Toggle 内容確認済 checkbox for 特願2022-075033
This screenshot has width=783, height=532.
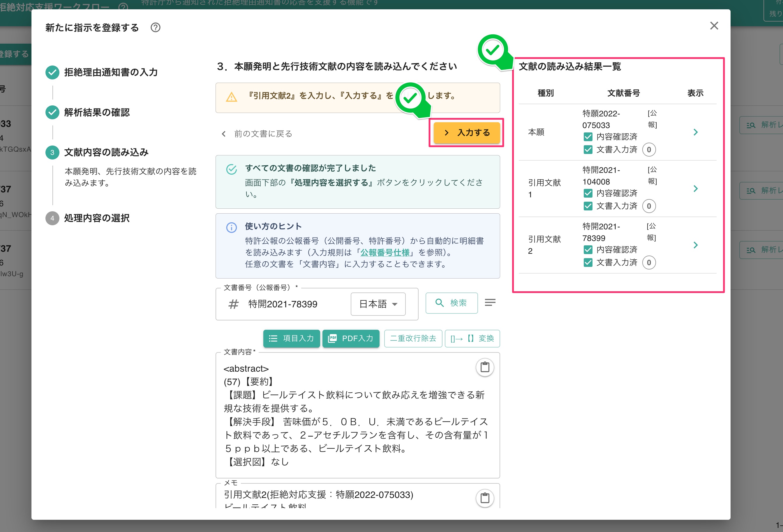pyautogui.click(x=588, y=137)
